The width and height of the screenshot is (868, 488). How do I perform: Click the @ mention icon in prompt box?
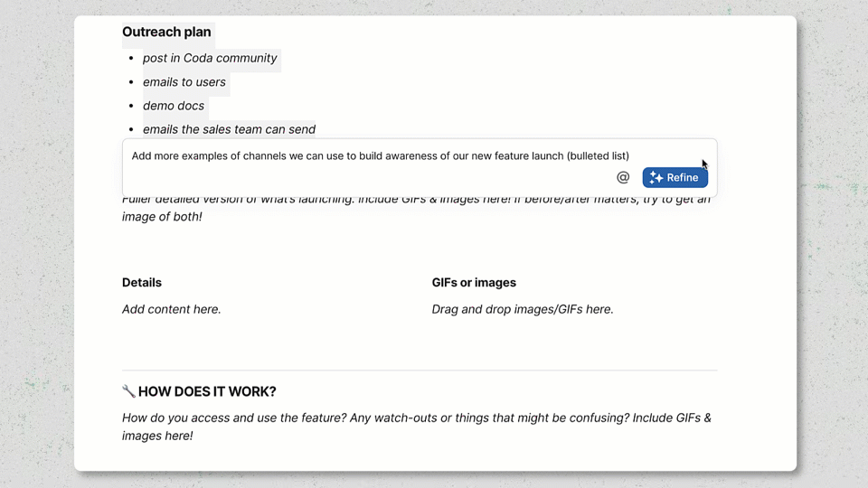click(x=623, y=177)
